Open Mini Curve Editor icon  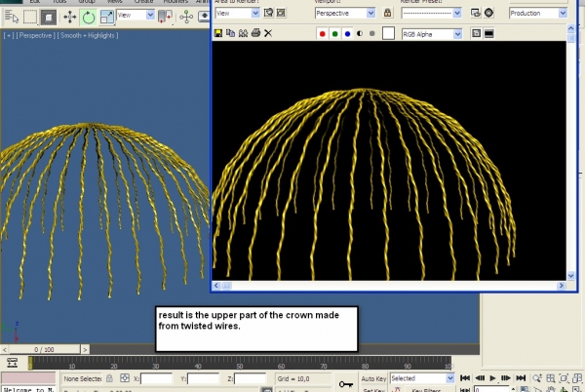coord(12,362)
